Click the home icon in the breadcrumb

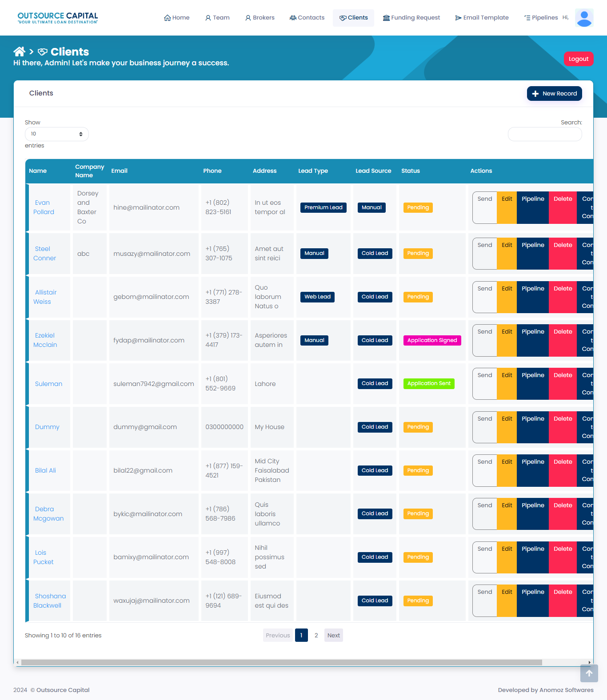point(19,52)
